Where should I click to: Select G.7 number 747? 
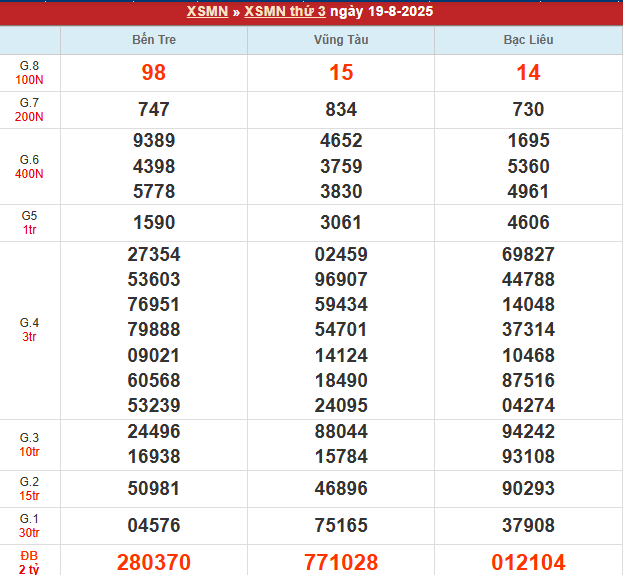[x=154, y=109]
